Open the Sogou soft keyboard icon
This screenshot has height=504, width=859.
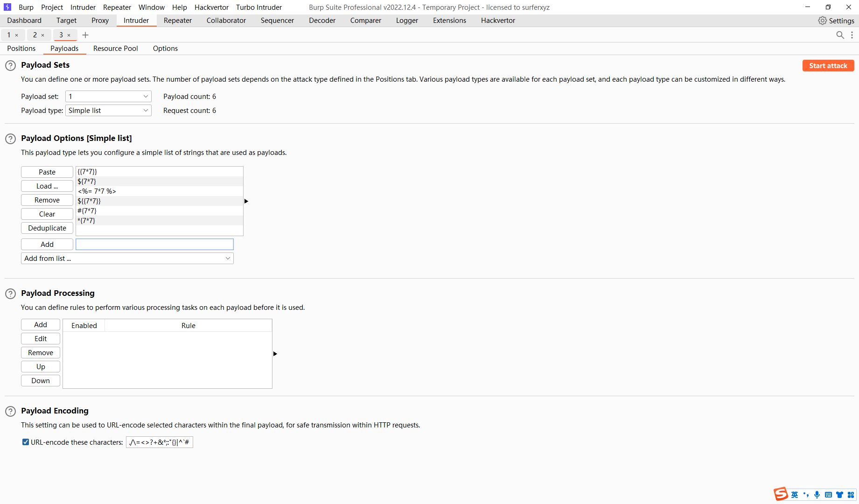tap(828, 495)
